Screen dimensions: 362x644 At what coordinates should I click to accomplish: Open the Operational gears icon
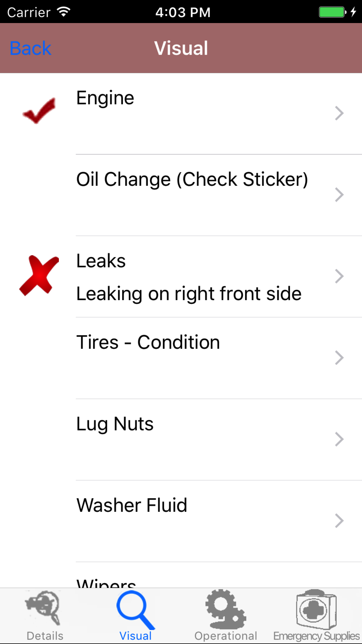tap(226, 609)
